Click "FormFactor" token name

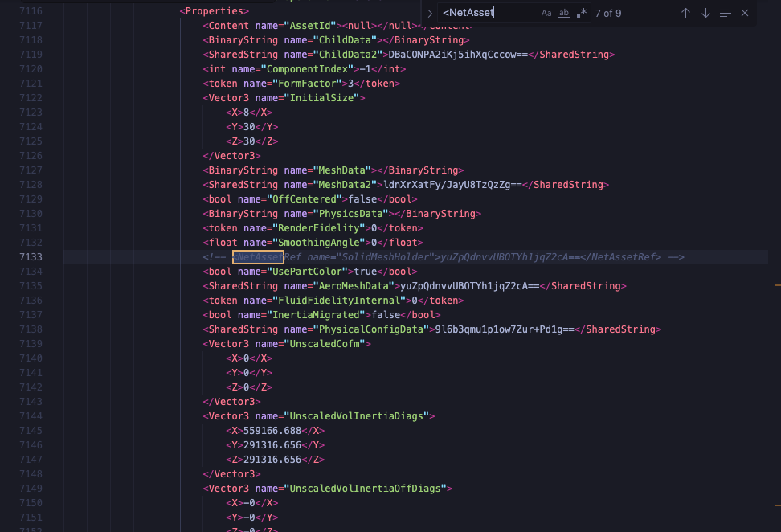[307, 84]
